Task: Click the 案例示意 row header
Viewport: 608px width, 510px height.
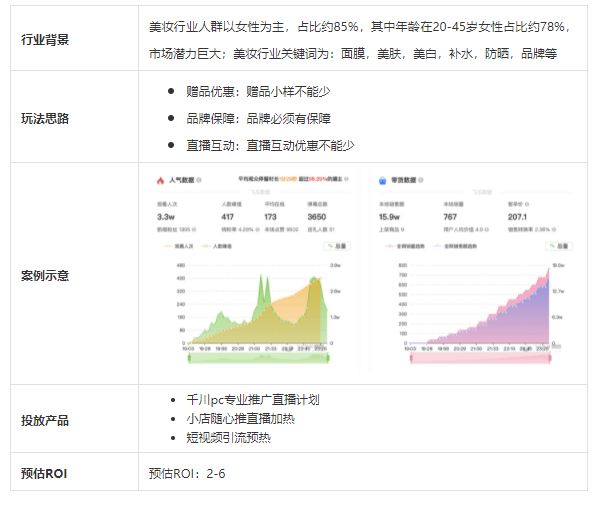Action: coord(45,276)
